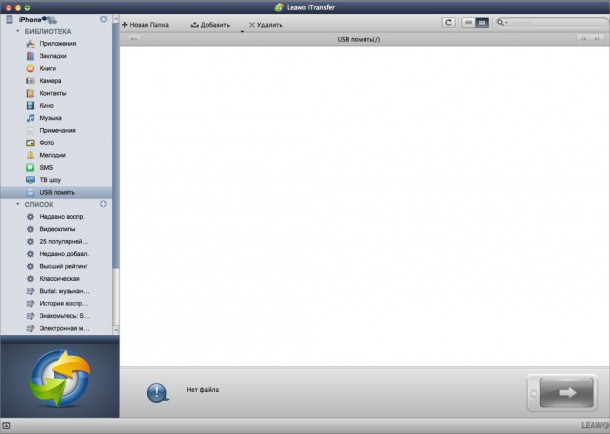This screenshot has height=434, width=610.
Task: Create a new folder with Новая Папка
Action: (x=145, y=25)
